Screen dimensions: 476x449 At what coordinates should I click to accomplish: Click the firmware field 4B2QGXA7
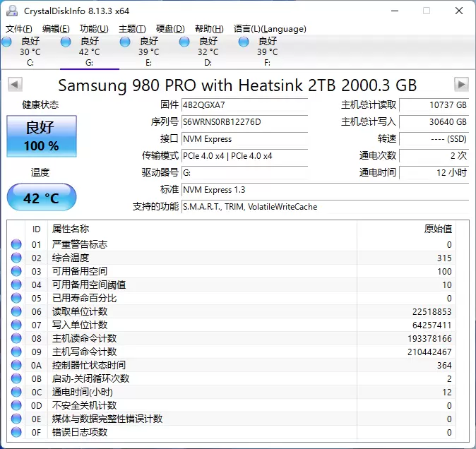pos(244,105)
